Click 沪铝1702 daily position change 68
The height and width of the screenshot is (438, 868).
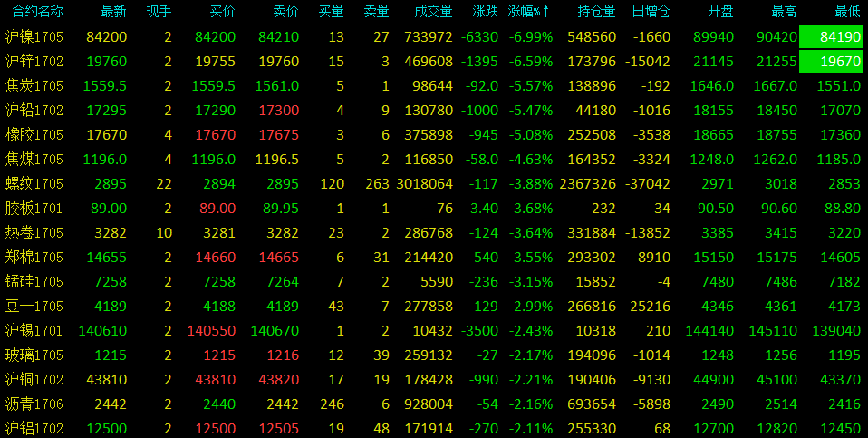point(662,428)
